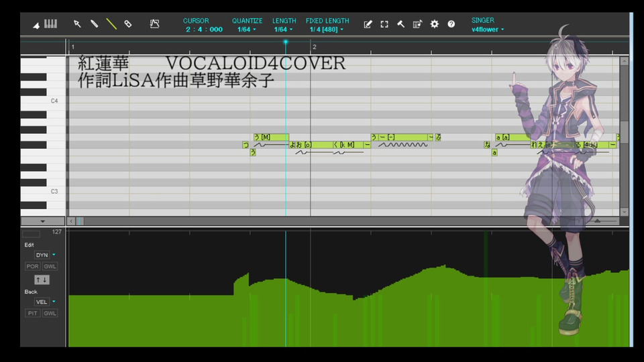Select the note labeled a [a]
644x362 pixels.
pyautogui.click(x=513, y=137)
